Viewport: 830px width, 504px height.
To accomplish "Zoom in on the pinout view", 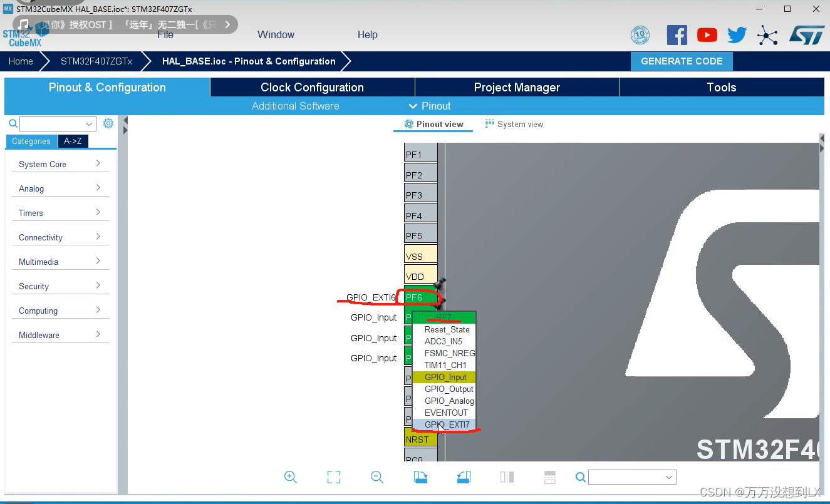I will pyautogui.click(x=290, y=476).
